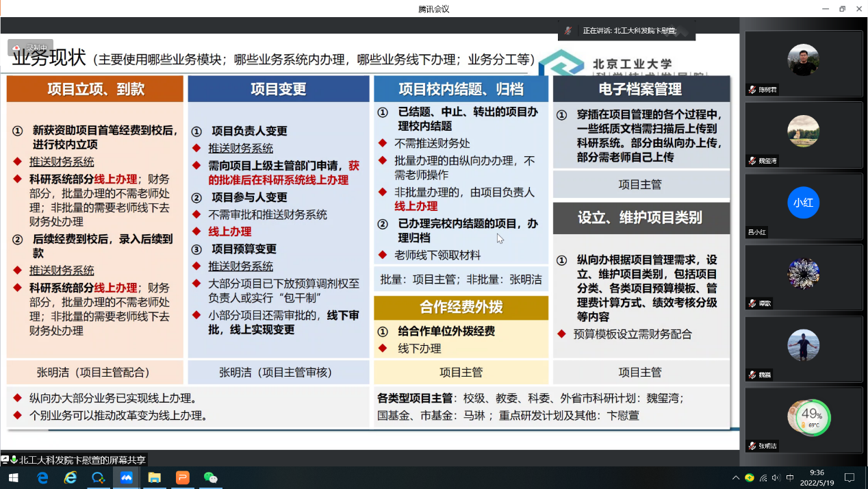Viewport: 868px width, 489px height.
Task: Click the green 360 security tray icon
Action: 750,477
